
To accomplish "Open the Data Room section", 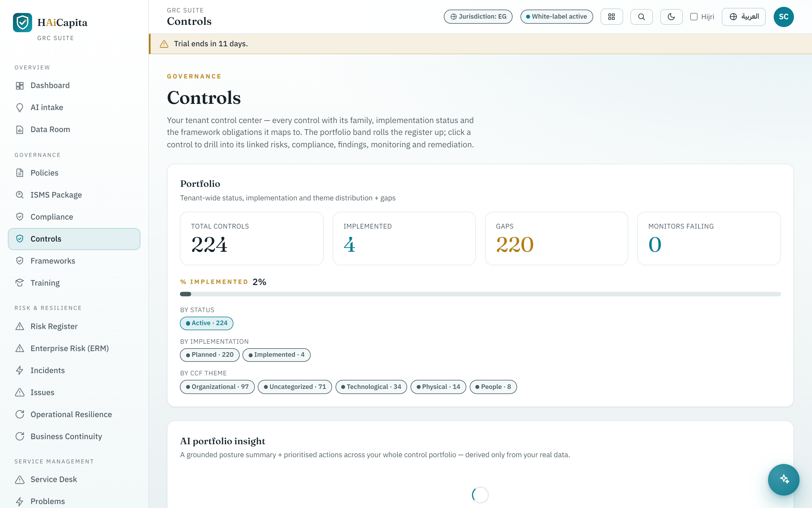I will tap(74, 130).
